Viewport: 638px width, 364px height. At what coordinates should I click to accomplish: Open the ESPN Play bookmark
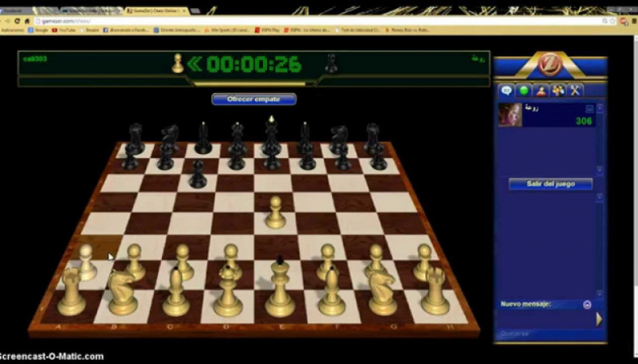pyautogui.click(x=267, y=30)
